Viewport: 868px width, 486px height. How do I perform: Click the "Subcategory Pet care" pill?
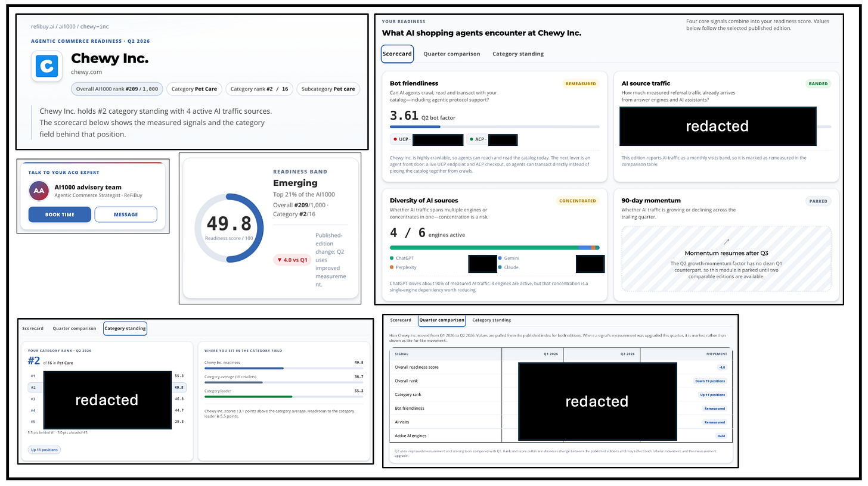pyautogui.click(x=328, y=89)
